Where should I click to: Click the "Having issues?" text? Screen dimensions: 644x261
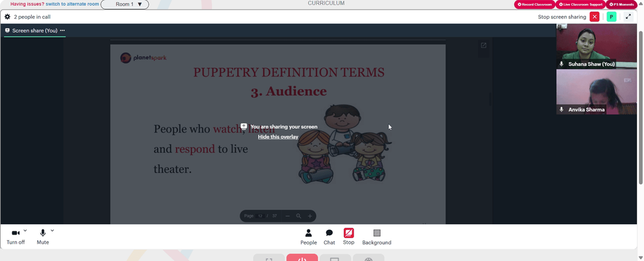pyautogui.click(x=27, y=4)
